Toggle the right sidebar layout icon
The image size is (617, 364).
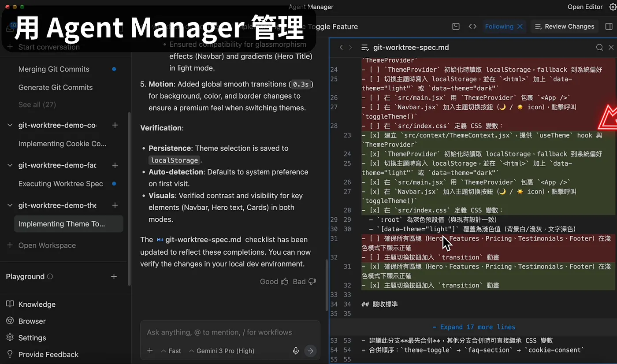pos(609,26)
